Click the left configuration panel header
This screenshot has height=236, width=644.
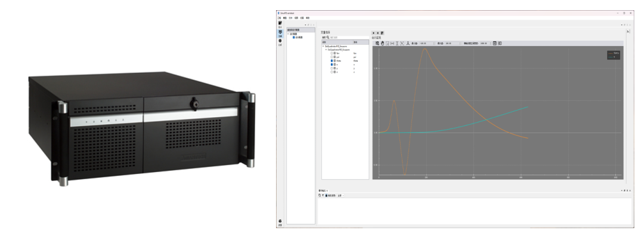pyautogui.click(x=301, y=30)
